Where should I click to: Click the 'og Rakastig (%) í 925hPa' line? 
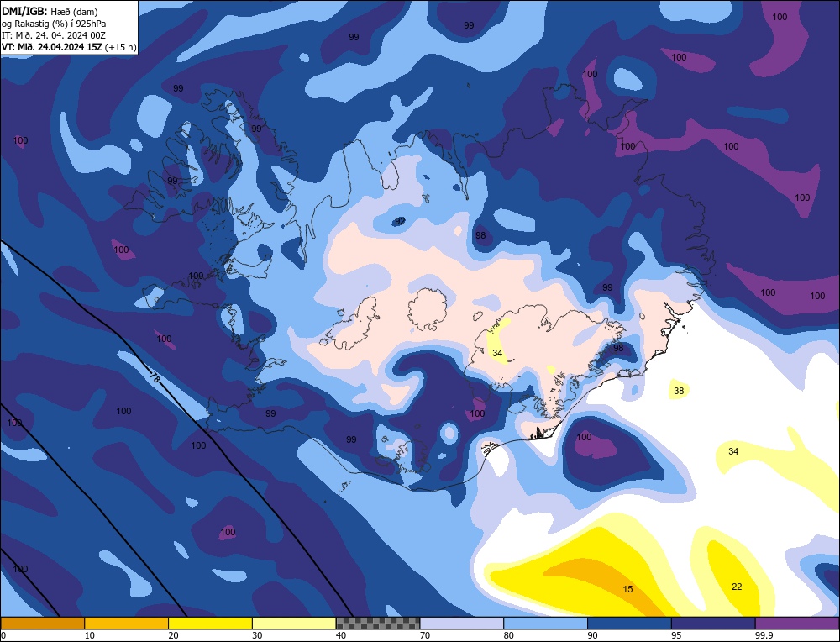pyautogui.click(x=54, y=24)
